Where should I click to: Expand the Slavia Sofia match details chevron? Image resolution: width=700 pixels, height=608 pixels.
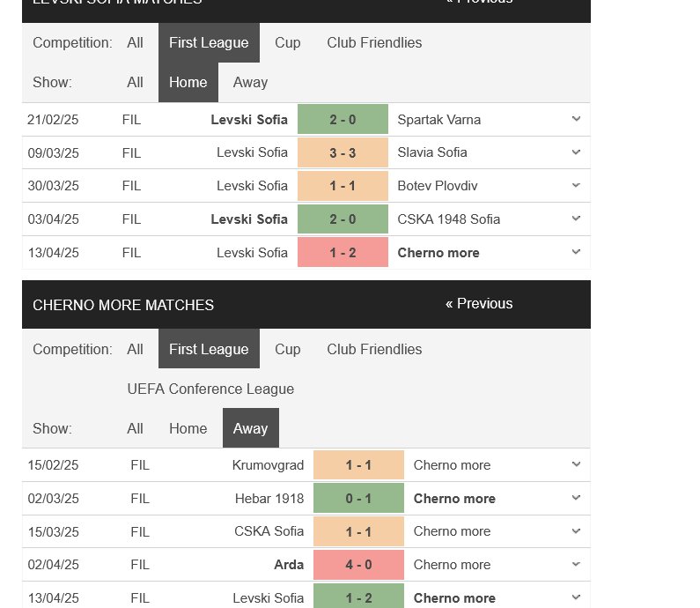(x=576, y=152)
